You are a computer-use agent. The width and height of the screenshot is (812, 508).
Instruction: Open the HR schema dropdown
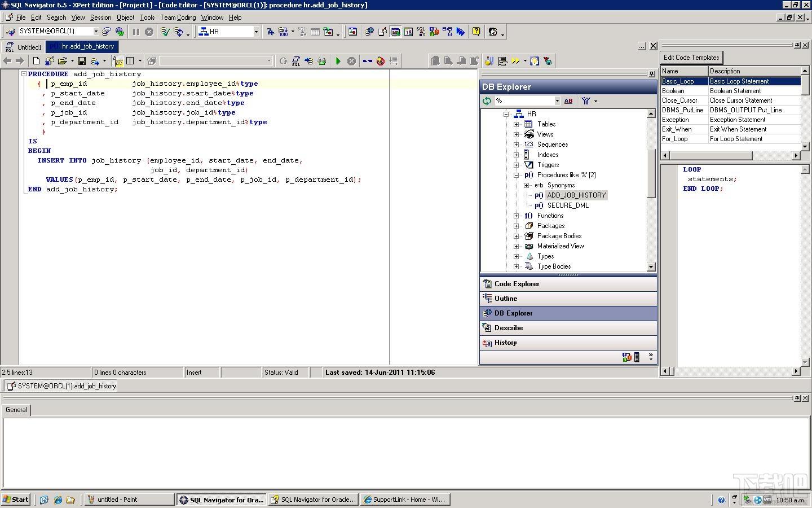pyautogui.click(x=256, y=32)
